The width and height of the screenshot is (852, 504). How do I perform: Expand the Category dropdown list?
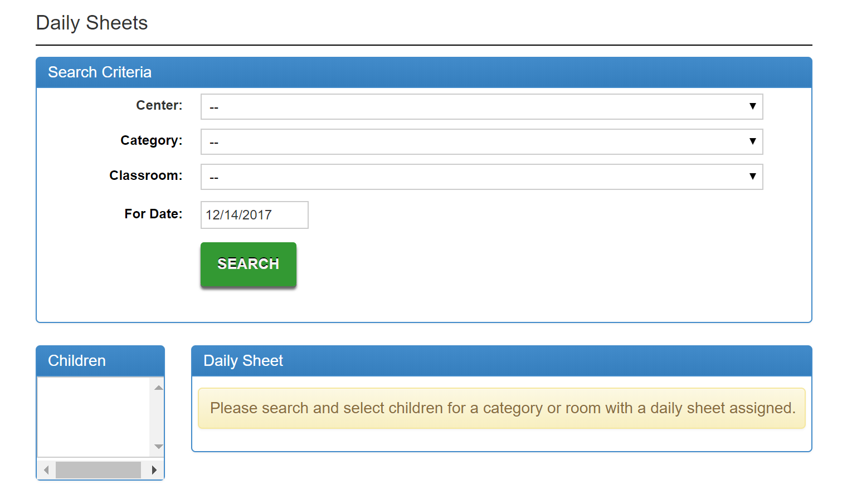481,142
